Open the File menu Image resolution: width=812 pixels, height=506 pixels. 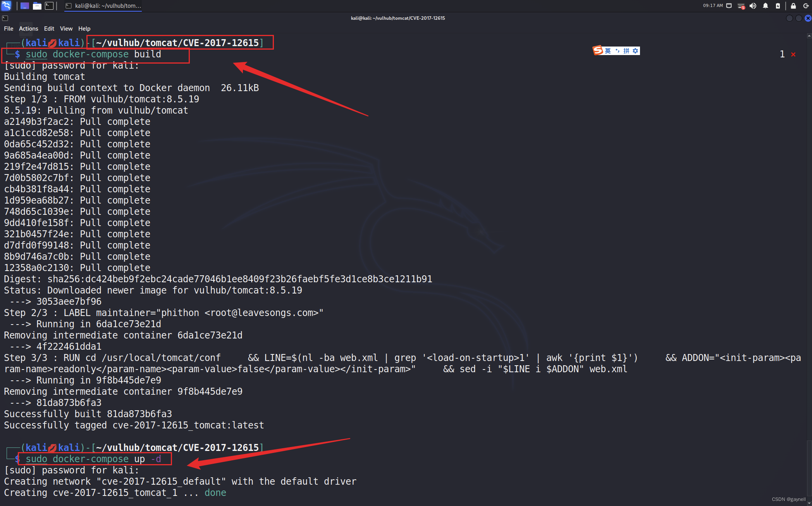pos(9,29)
